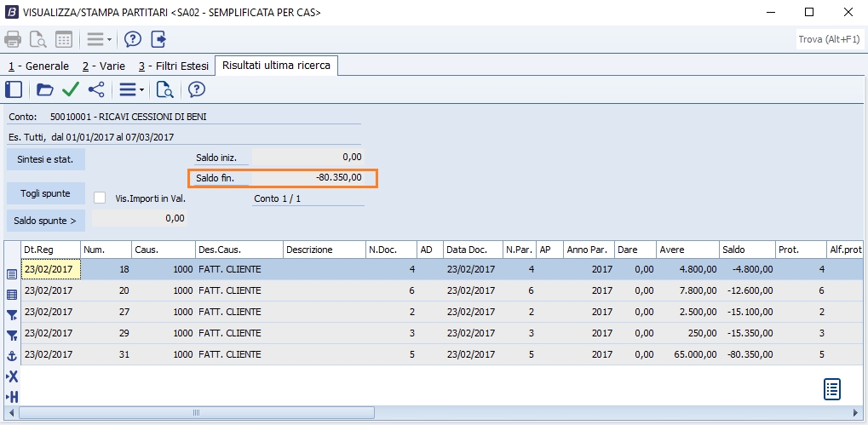Open the top toolbar hamburger dropdown
The height and width of the screenshot is (425, 868).
pos(99,39)
